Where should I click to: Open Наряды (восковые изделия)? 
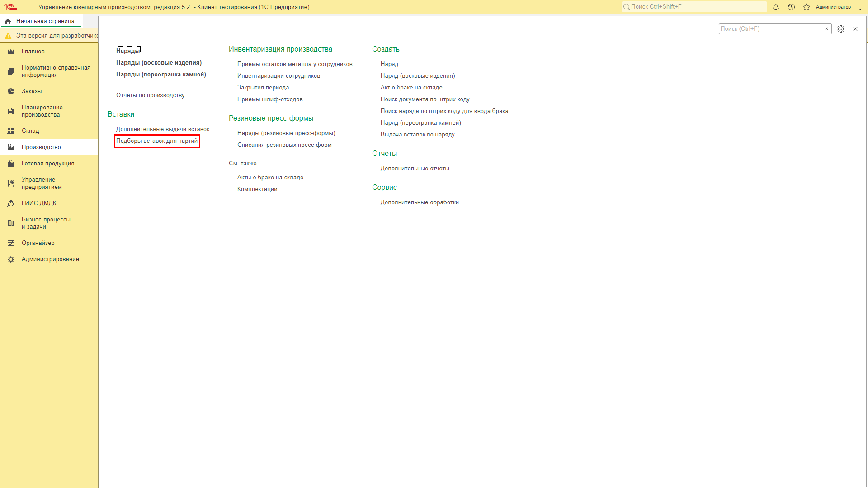point(159,63)
